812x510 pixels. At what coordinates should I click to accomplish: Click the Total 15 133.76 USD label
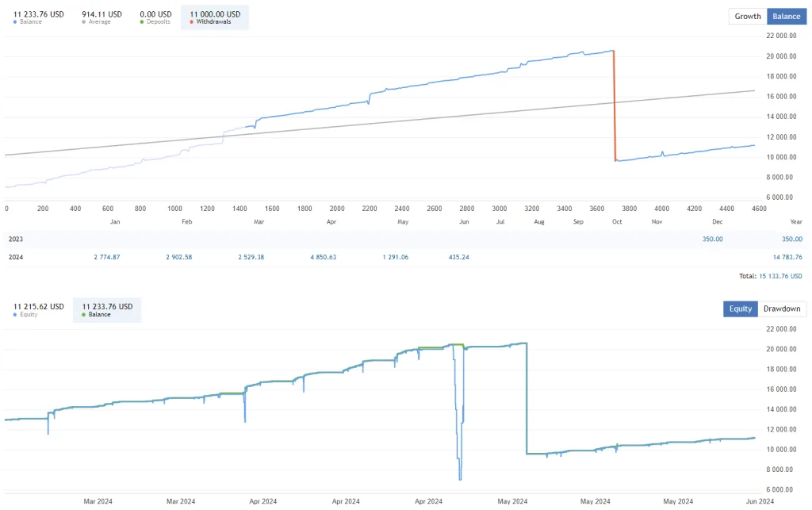point(770,276)
